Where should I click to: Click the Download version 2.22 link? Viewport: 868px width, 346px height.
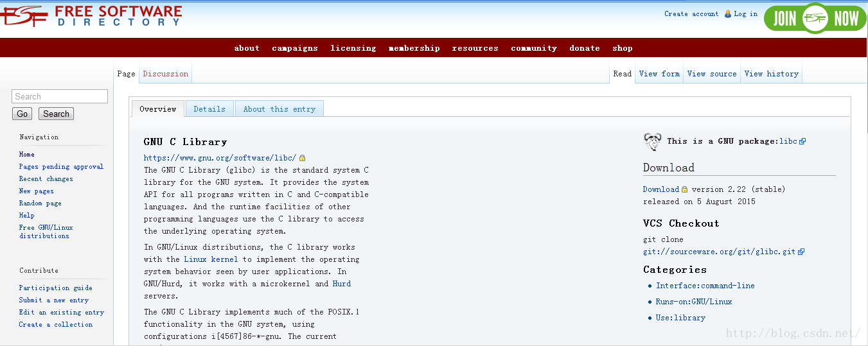661,189
